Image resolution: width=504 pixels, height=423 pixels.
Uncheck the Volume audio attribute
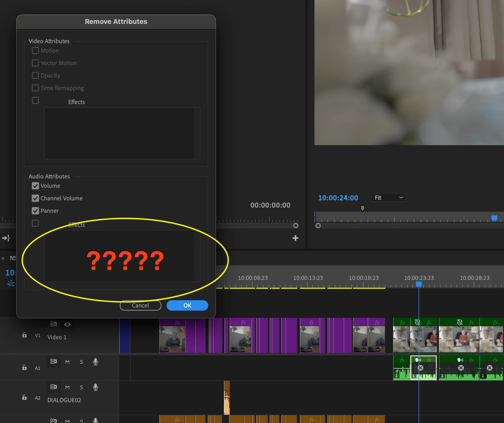[35, 186]
